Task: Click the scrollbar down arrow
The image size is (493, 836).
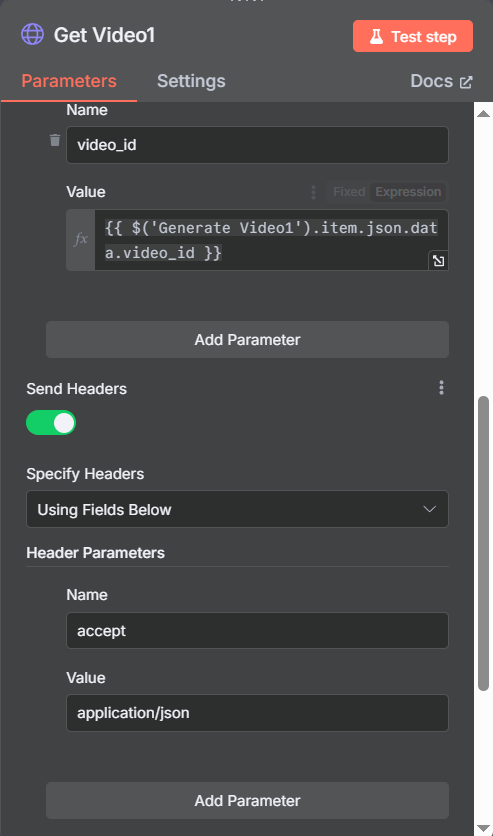Action: [483, 829]
